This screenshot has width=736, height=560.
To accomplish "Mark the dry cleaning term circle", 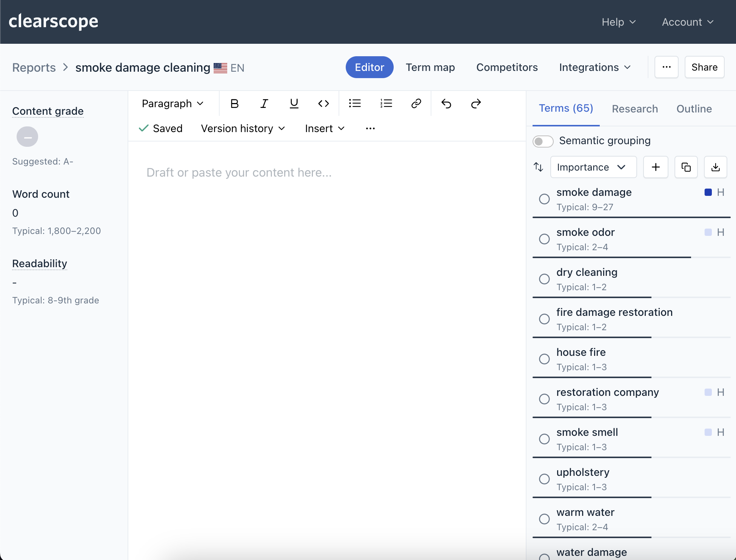I will point(544,279).
